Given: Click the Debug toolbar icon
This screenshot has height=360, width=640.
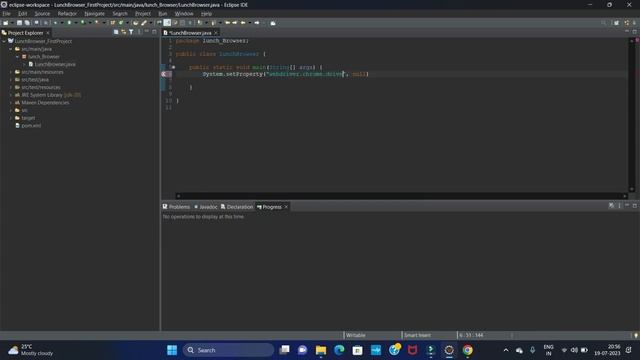Looking at the screenshot, I should coord(55,23).
